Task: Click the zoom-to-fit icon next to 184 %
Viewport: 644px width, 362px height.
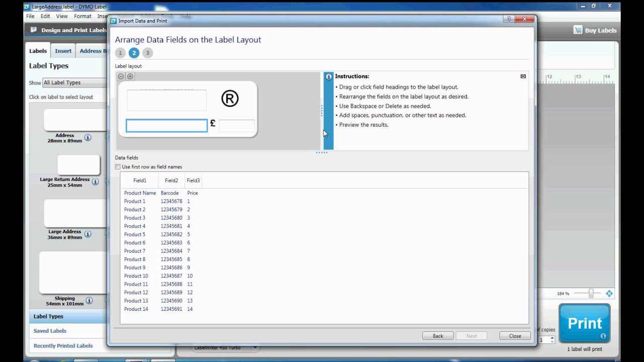Action: pos(609,294)
